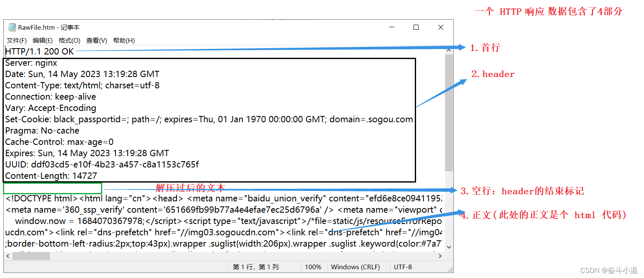Click the 100% zoom status entry
Screen dimensions: 644x278
coord(313,267)
